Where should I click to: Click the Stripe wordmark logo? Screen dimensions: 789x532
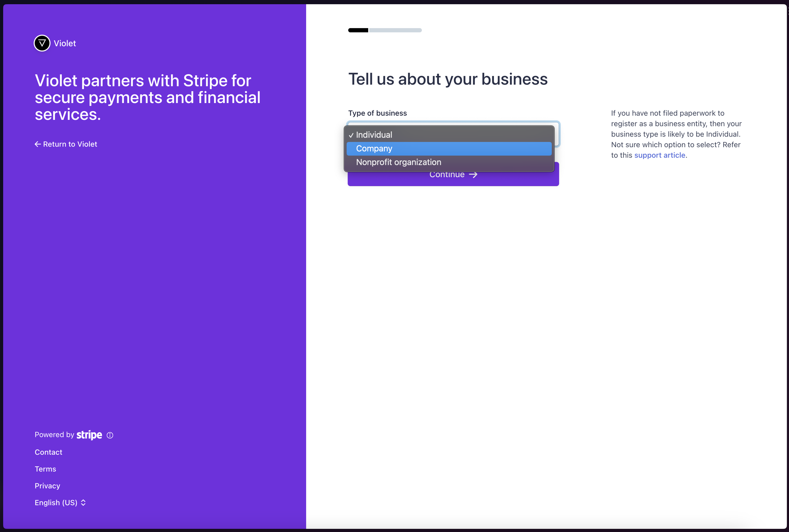pos(89,435)
